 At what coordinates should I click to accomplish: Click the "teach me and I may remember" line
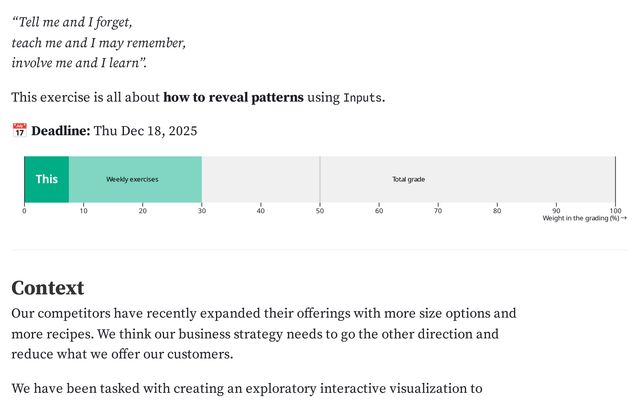99,43
